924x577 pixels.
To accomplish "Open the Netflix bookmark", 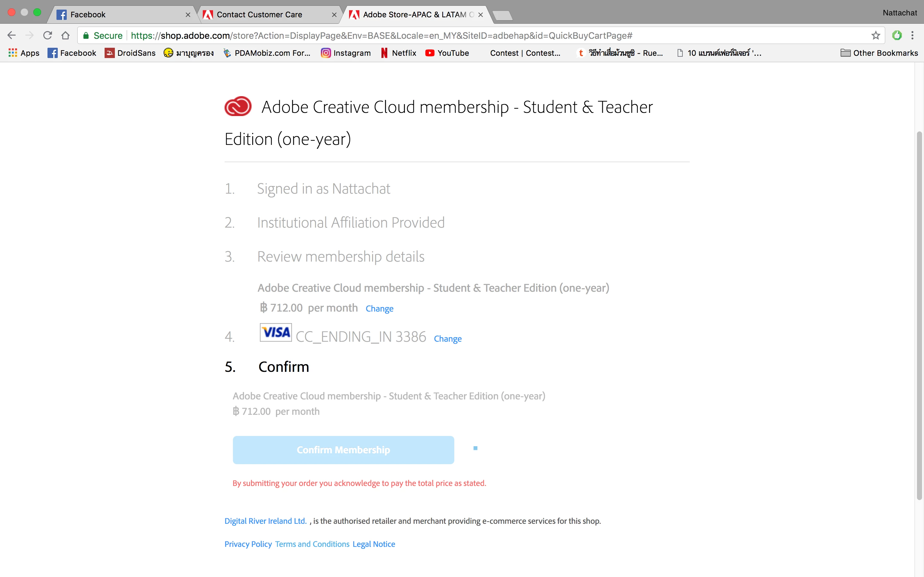I will pos(398,53).
